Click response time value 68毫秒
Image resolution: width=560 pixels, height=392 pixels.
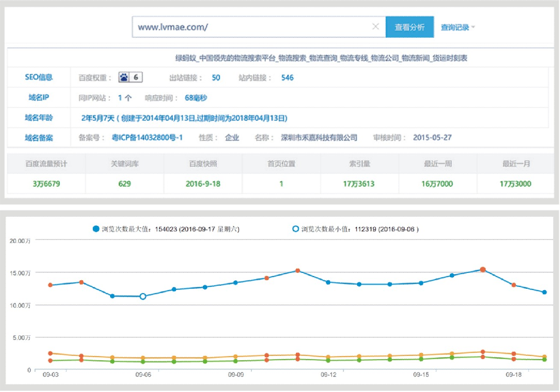[196, 98]
